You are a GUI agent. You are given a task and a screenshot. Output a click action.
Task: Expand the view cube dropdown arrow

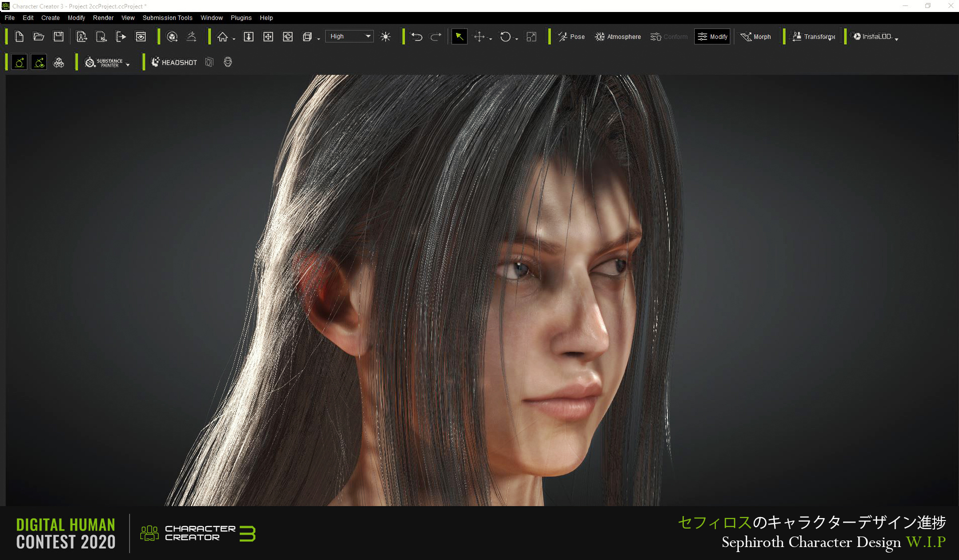tap(319, 39)
